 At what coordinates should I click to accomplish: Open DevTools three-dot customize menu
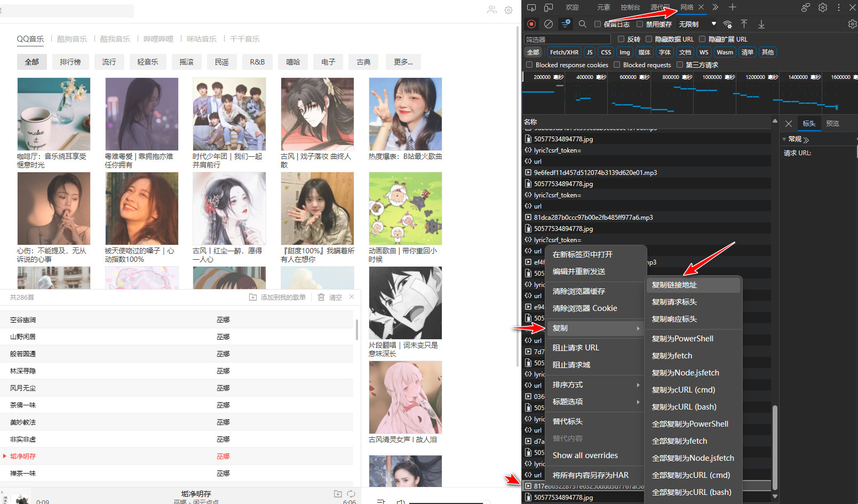(x=839, y=7)
